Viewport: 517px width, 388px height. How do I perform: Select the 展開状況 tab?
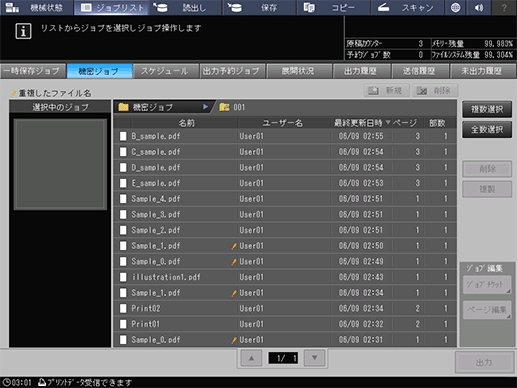(299, 71)
